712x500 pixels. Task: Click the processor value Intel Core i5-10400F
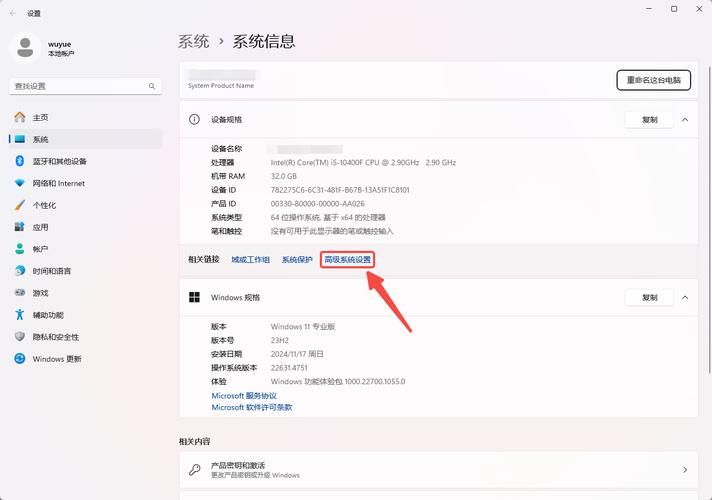point(363,162)
